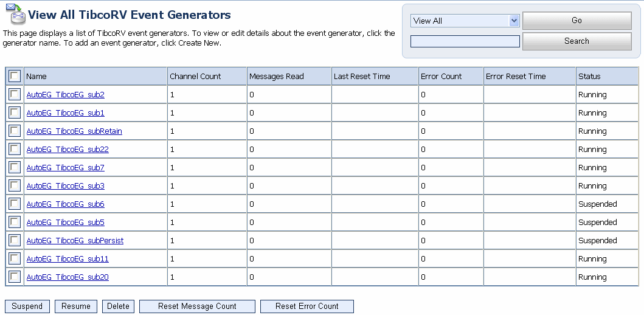Follow the AutoEG_TibcoEG_sub5 link
This screenshot has width=644, height=315.
(65, 223)
